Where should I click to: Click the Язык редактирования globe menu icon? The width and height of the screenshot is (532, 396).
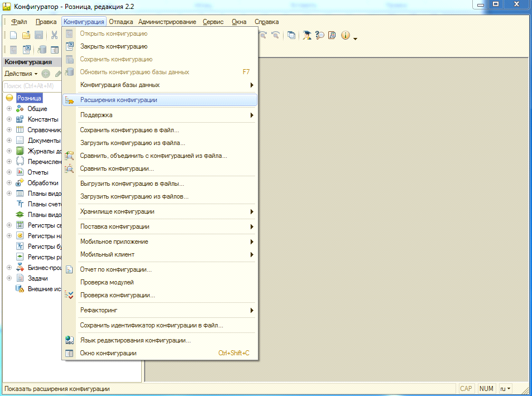pyautogui.click(x=69, y=340)
